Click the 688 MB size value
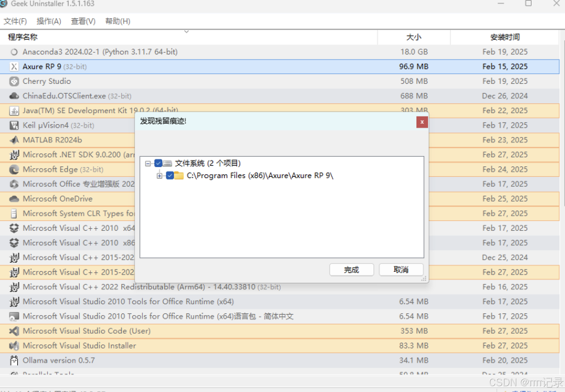The height and width of the screenshot is (392, 565). pos(414,96)
